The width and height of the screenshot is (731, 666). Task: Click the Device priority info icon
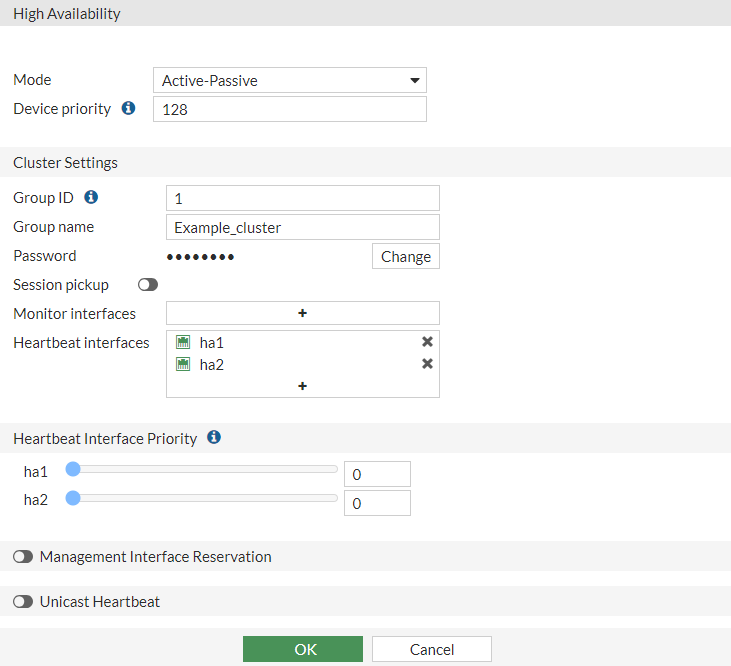[x=128, y=108]
